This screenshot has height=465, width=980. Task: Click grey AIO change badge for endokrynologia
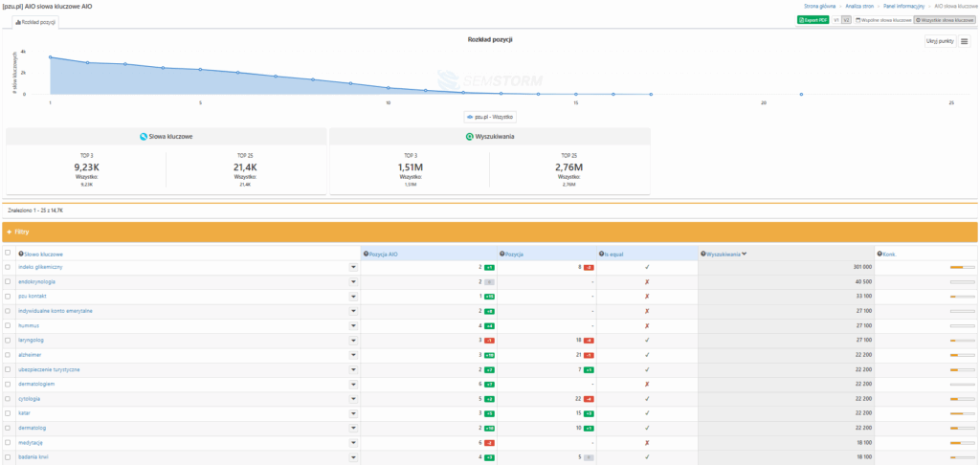click(x=490, y=282)
